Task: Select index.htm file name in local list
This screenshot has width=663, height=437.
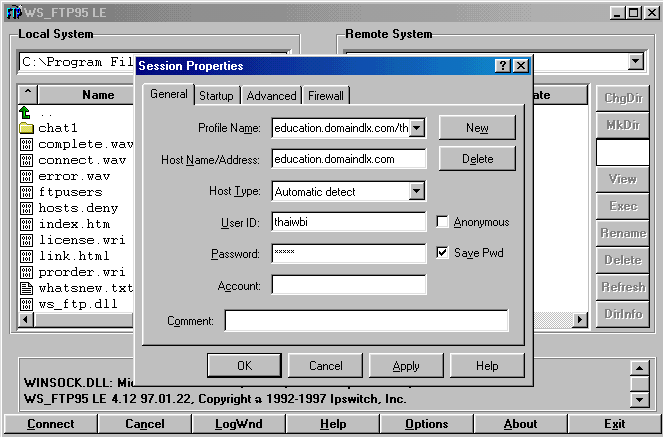Action: pos(74,224)
